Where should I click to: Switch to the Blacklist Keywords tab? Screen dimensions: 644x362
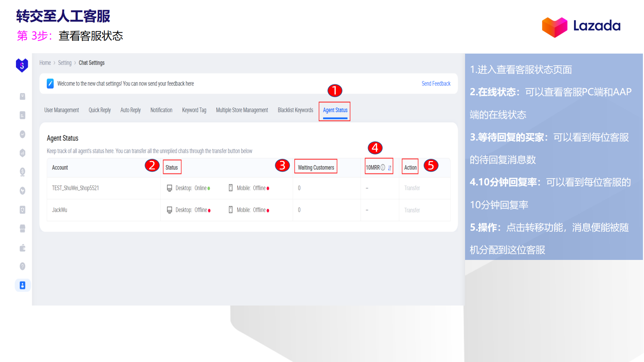pos(296,110)
